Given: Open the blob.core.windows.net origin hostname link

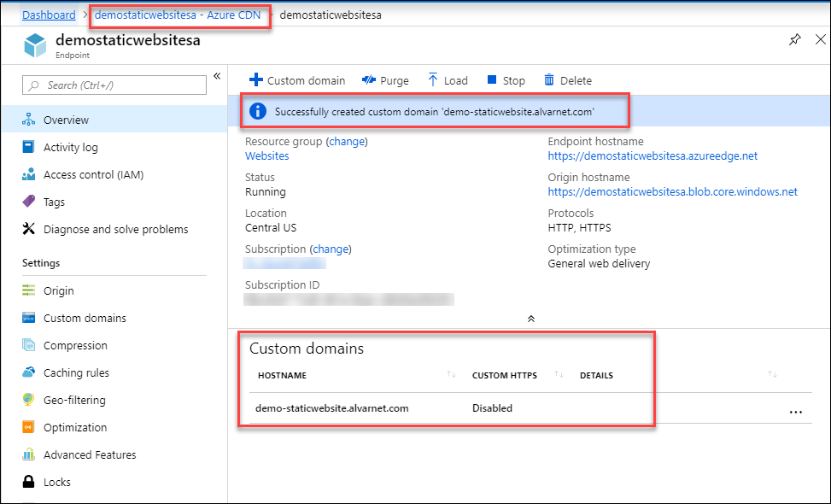Looking at the screenshot, I should (672, 192).
